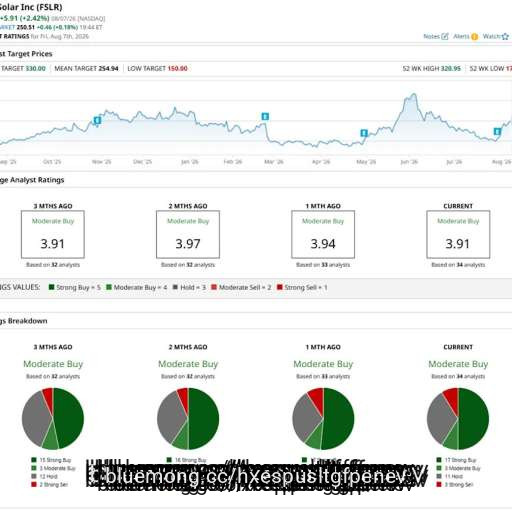Click the earnings marker near May '26

click(364, 133)
